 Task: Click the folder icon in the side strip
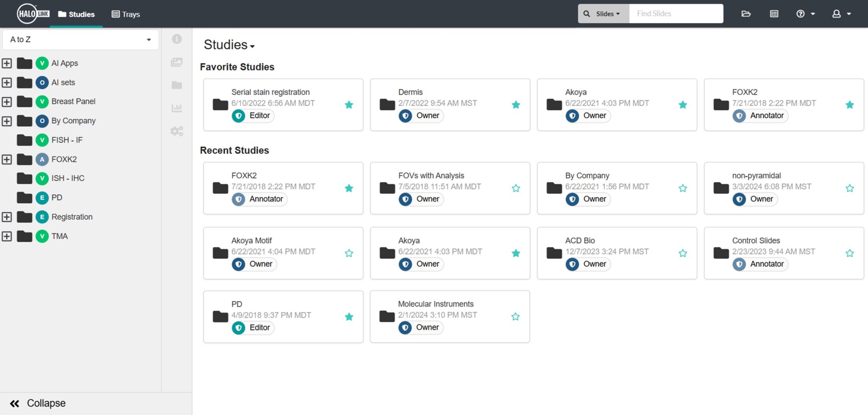coord(177,85)
